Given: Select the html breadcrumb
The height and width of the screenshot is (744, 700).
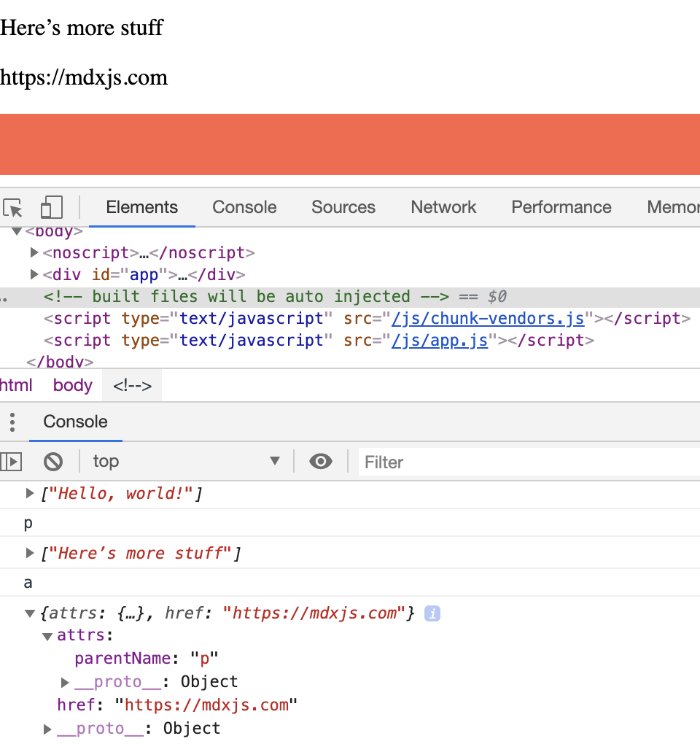Looking at the screenshot, I should click(x=16, y=385).
